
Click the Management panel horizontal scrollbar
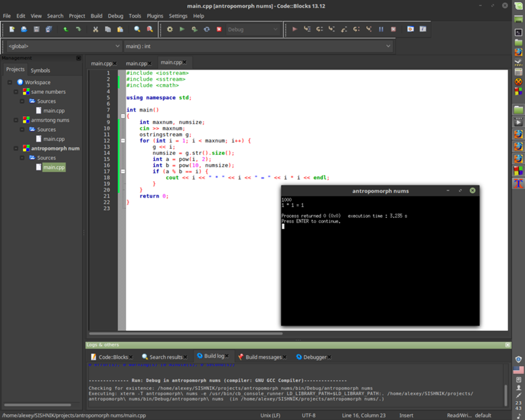point(37,405)
